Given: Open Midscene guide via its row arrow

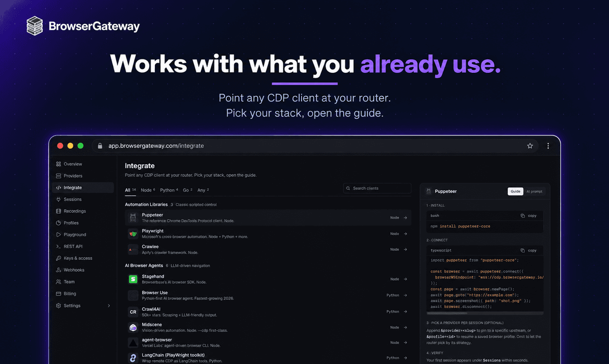Looking at the screenshot, I should [405, 328].
